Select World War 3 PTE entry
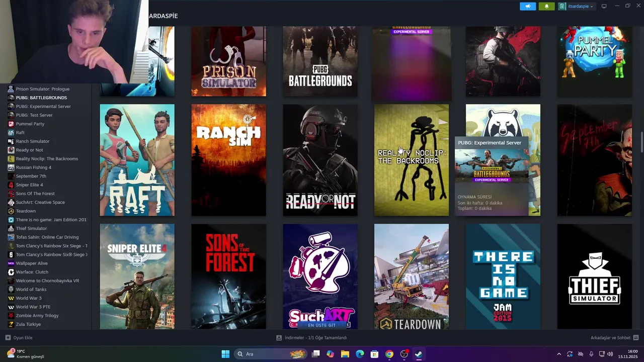Viewport: 644px width, 362px height. pyautogui.click(x=33, y=307)
